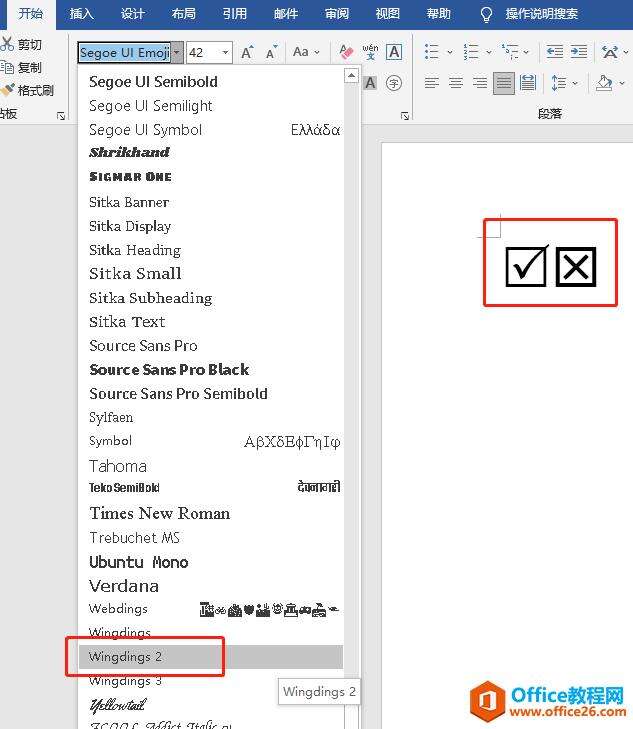Screen dimensions: 633x729
Task: Select Webdings in the font list
Action: [x=211, y=609]
